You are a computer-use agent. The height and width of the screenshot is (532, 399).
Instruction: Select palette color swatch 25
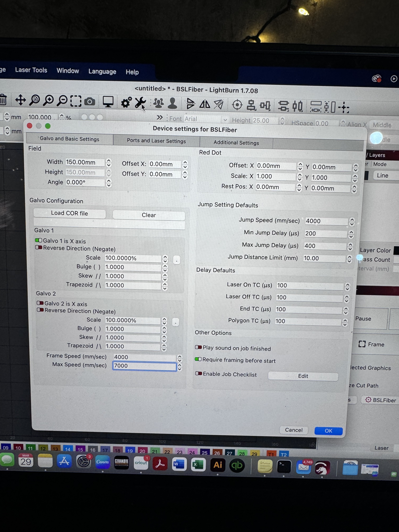[x=204, y=453]
